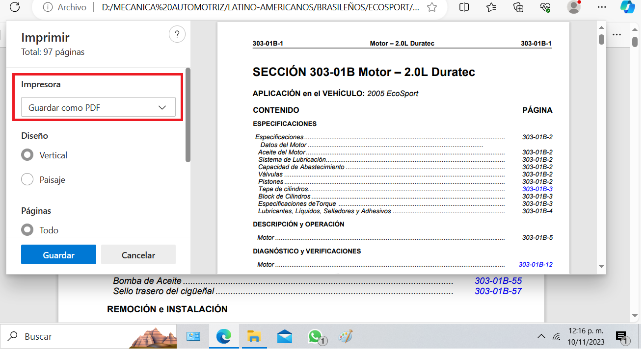Open split screen view icon

click(x=464, y=7)
